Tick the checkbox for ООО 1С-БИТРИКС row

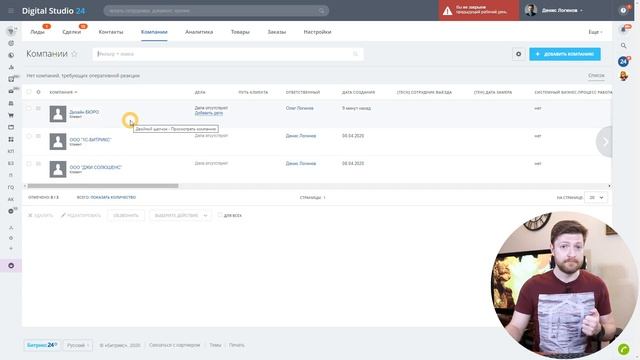tap(29, 136)
